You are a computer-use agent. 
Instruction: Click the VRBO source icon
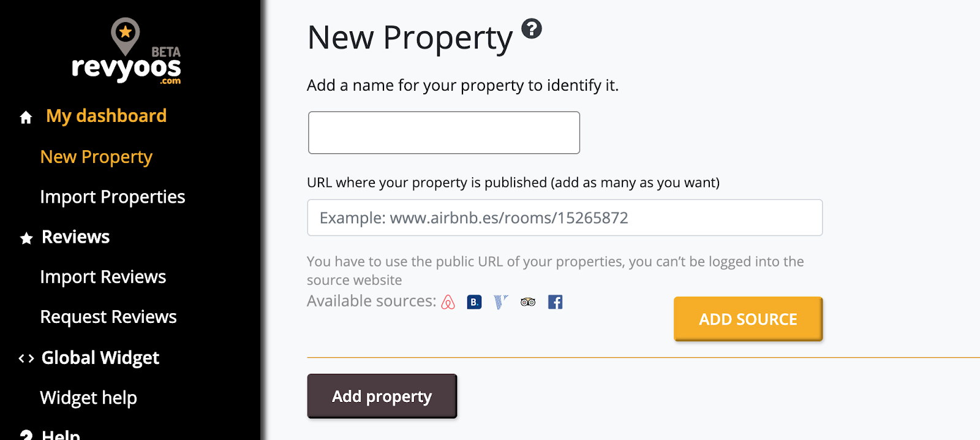tap(501, 302)
